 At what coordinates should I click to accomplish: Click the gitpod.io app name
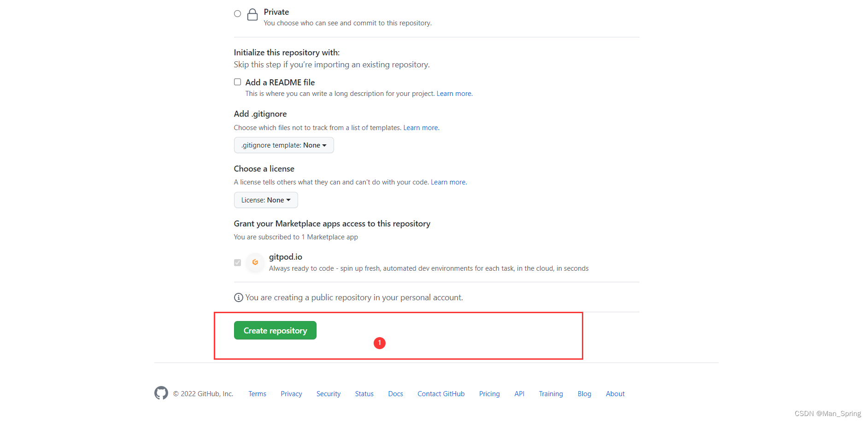286,257
